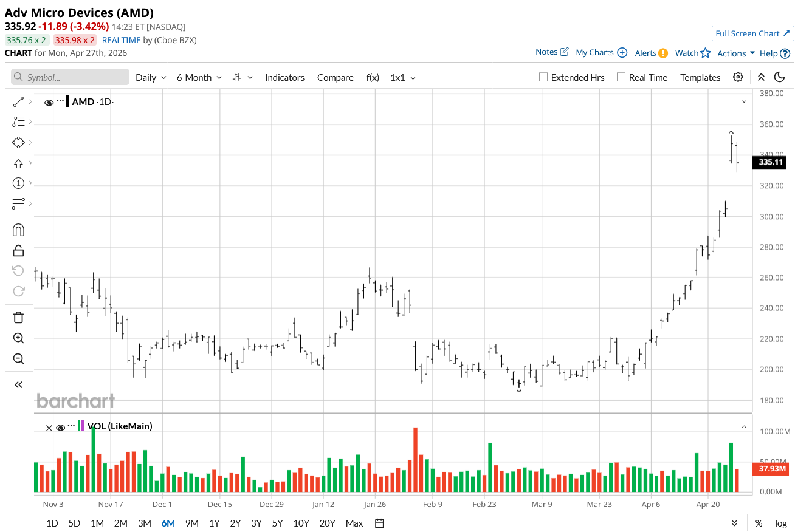Image resolution: width=795 pixels, height=532 pixels.
Task: Open the f(x) expressions menu
Action: [373, 77]
